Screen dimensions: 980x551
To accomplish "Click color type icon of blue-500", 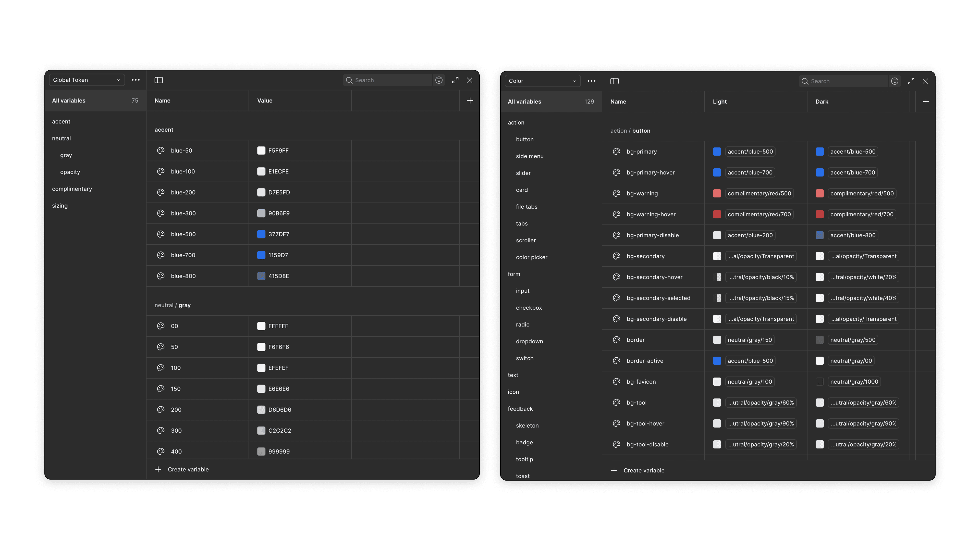I will pos(161,234).
